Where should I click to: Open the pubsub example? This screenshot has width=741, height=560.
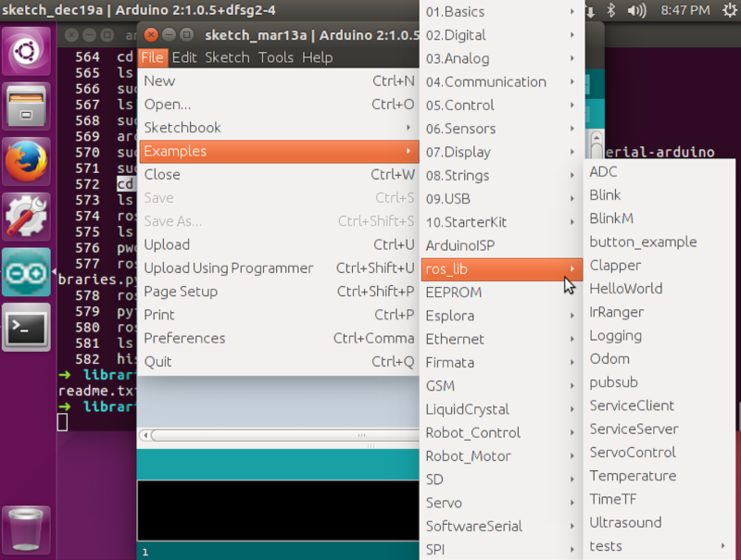click(659, 382)
